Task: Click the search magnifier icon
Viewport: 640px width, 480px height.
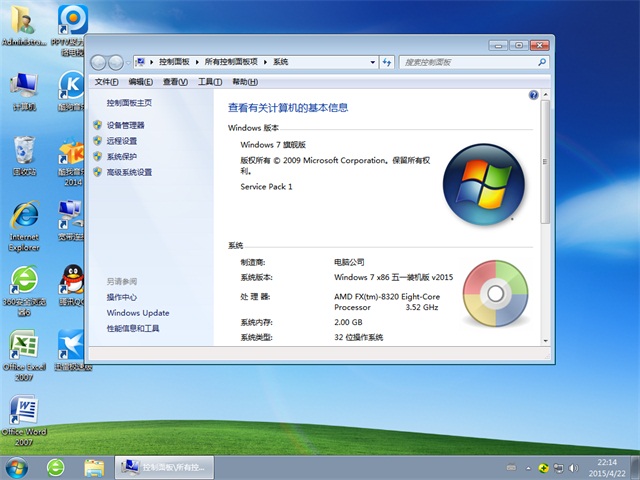Action: 542,62
